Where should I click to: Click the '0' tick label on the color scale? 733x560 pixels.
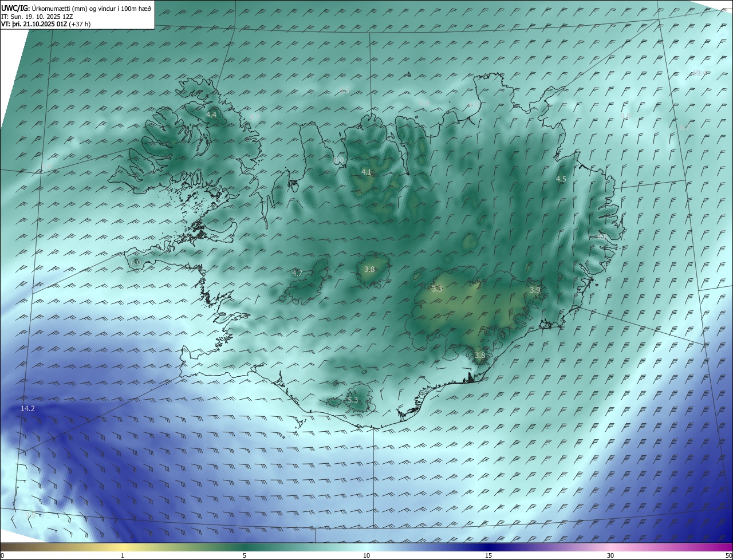click(x=2, y=555)
